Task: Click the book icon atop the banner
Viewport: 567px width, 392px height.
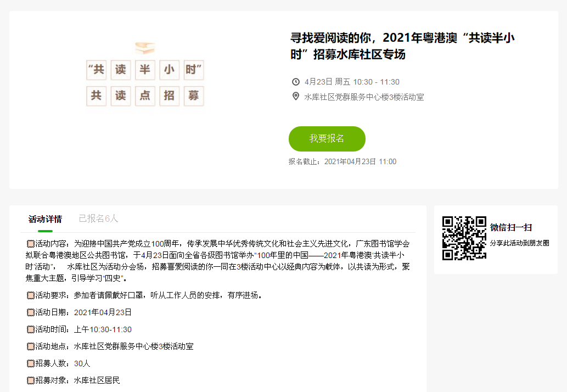Action: [145, 48]
